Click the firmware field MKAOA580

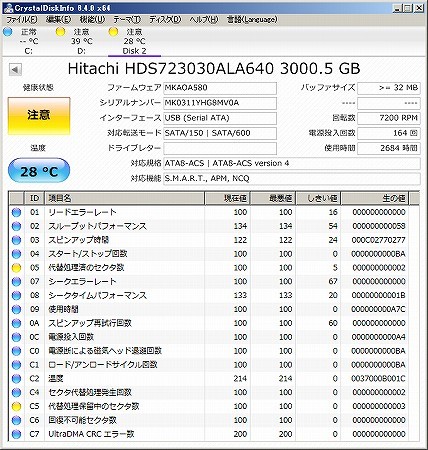point(220,88)
